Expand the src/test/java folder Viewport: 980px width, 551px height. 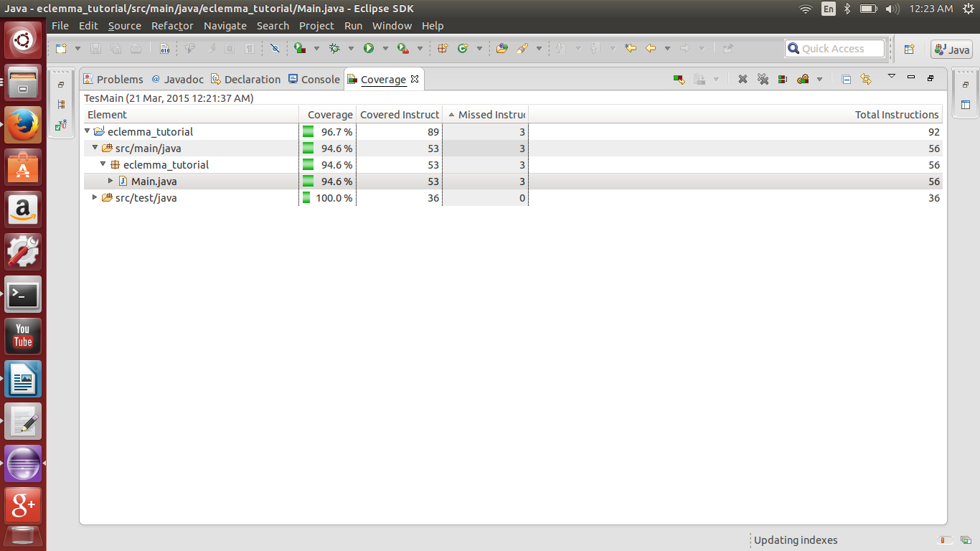click(94, 197)
